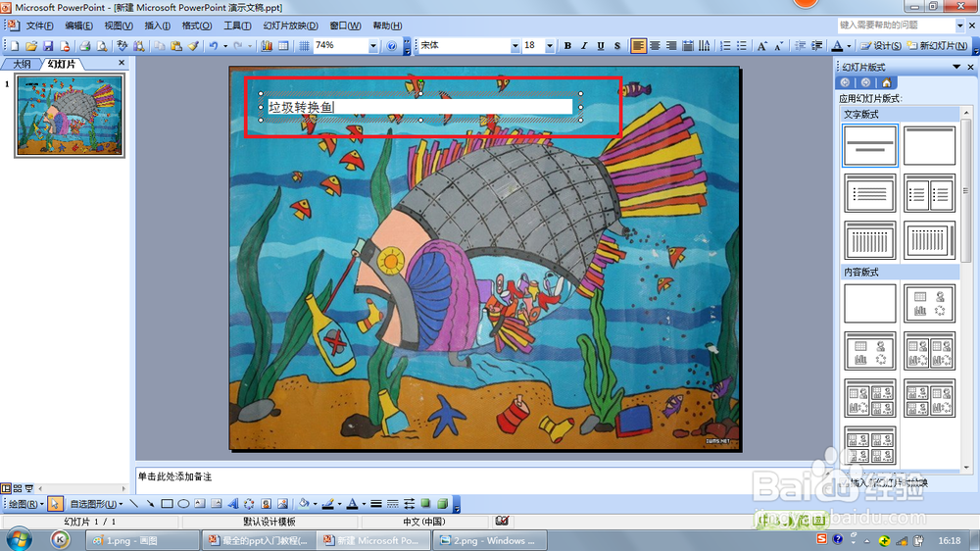Right-align the text
The height and width of the screenshot is (551, 980).
tap(670, 46)
